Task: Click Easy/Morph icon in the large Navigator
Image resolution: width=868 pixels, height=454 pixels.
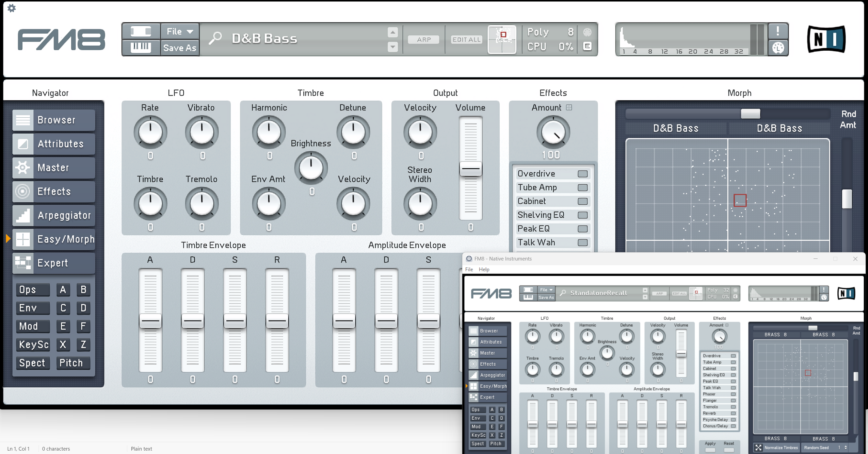Action: [23, 239]
